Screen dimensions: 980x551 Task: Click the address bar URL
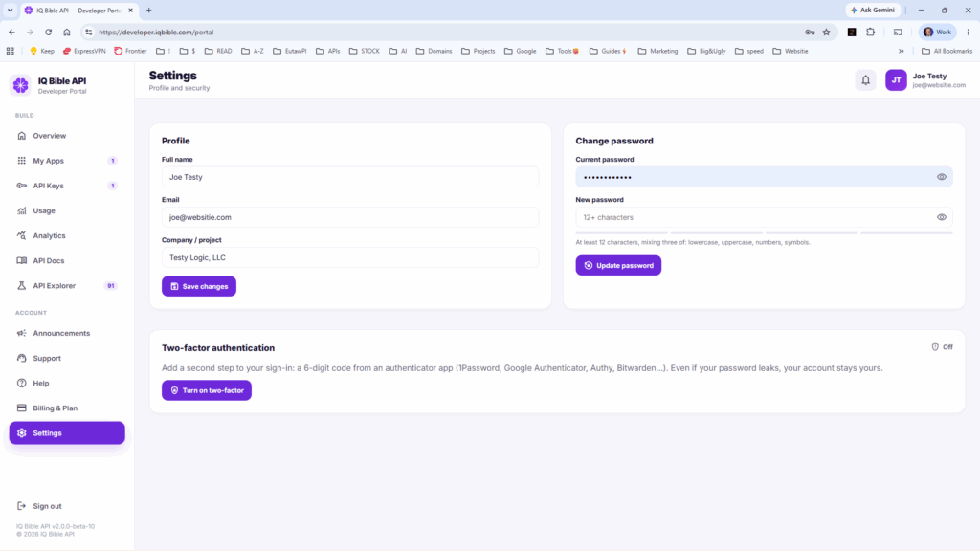click(x=156, y=32)
